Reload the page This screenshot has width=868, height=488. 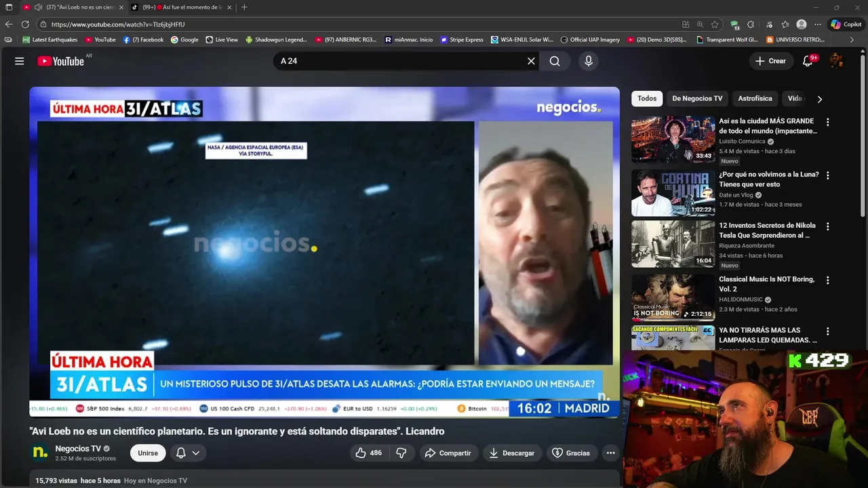tap(25, 24)
